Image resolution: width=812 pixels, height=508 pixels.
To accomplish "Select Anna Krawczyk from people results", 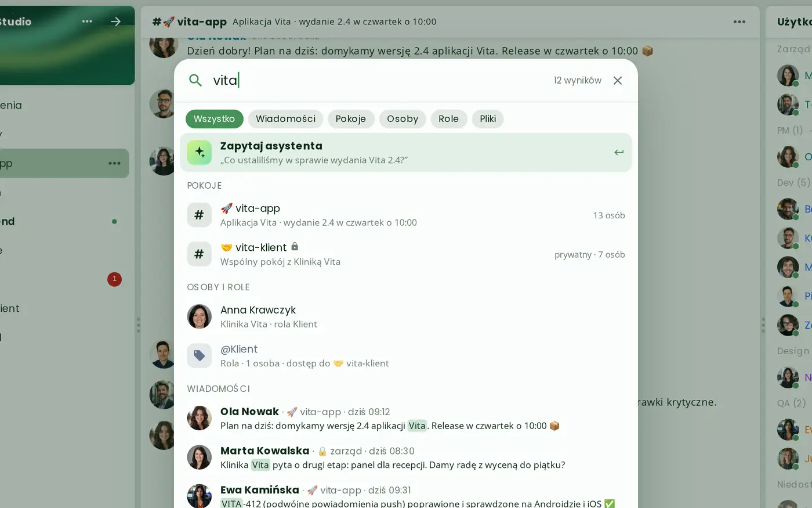I will point(405,316).
